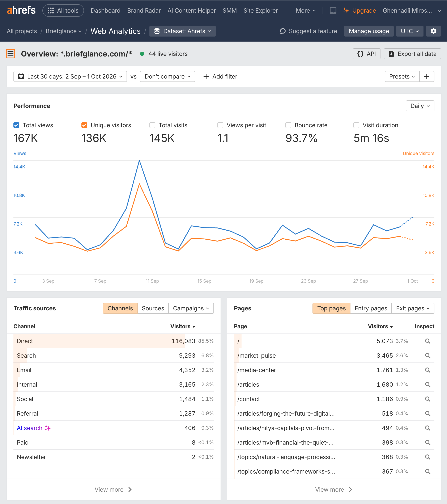This screenshot has width=447, height=504.
Task: Open the notifications inbox icon
Action: click(x=333, y=10)
